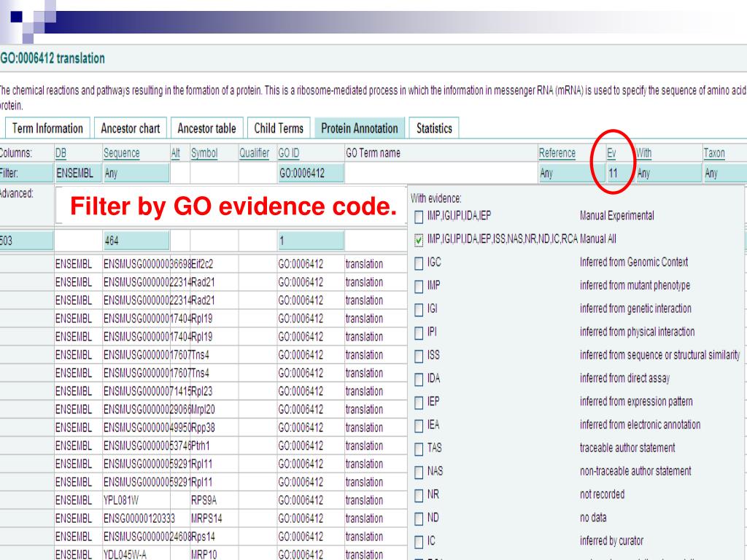The image size is (747, 560).
Task: Click the Ev column header link
Action: pos(611,153)
